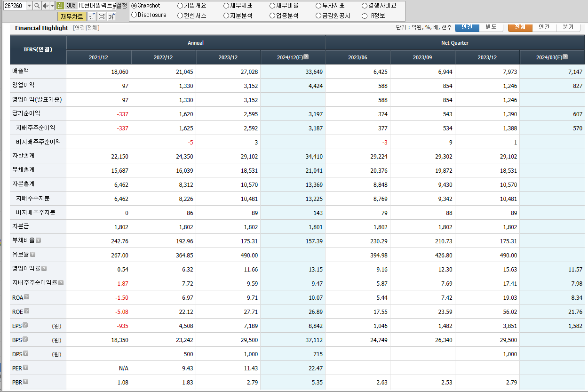Click the 30% margin indicator label
Viewport: 588px width, 392px height.
tap(71, 6)
